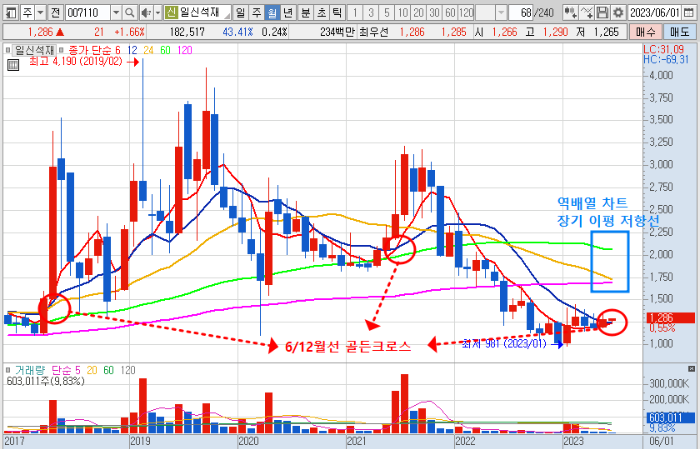Viewport: 700px width, 449px height.
Task: Click the blue 매도 sell button
Action: click(679, 32)
